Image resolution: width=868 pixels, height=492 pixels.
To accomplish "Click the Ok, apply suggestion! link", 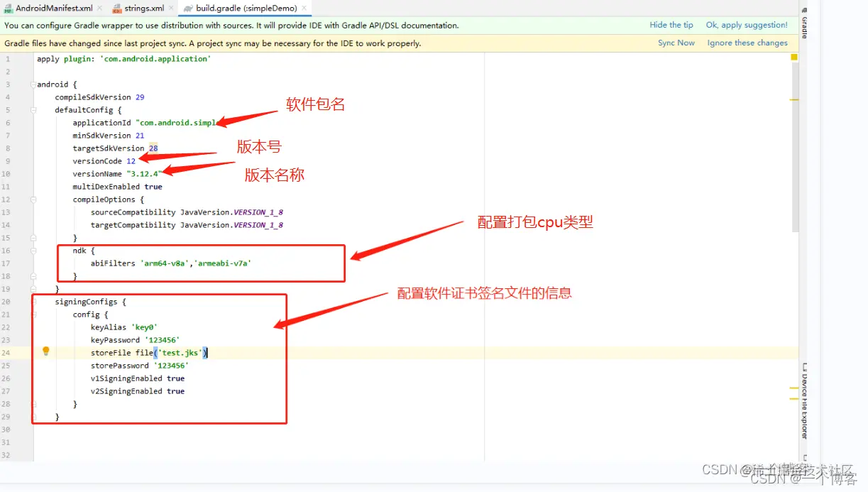I will coord(746,24).
